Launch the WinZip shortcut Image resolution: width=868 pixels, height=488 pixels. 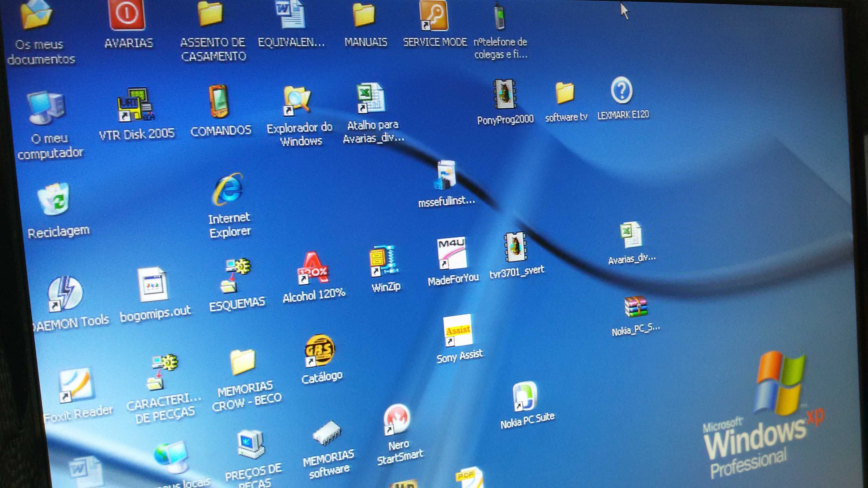pos(384,261)
